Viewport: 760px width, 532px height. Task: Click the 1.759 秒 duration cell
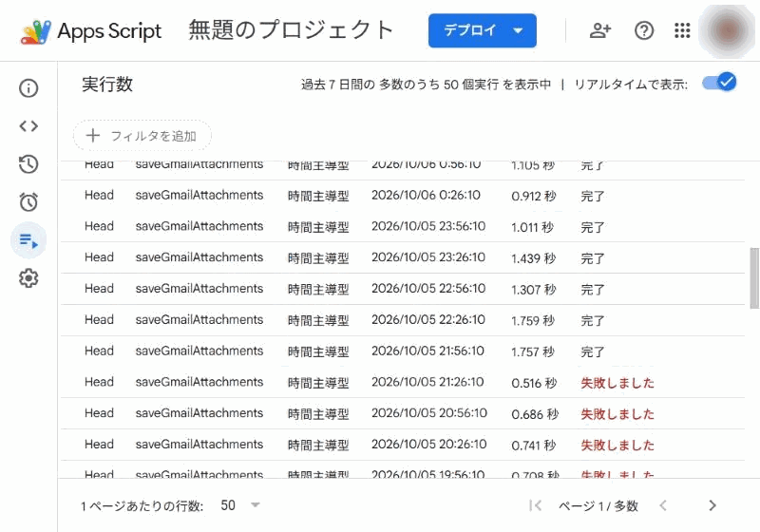pos(533,320)
